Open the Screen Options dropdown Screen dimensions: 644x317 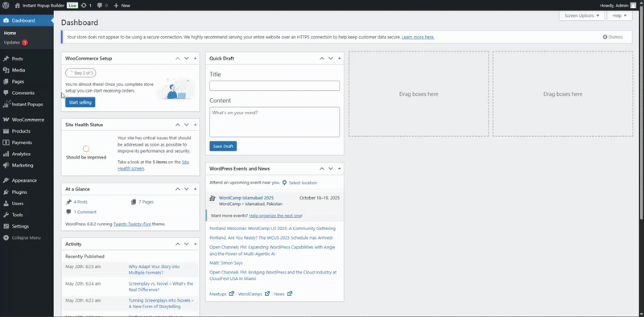(581, 15)
